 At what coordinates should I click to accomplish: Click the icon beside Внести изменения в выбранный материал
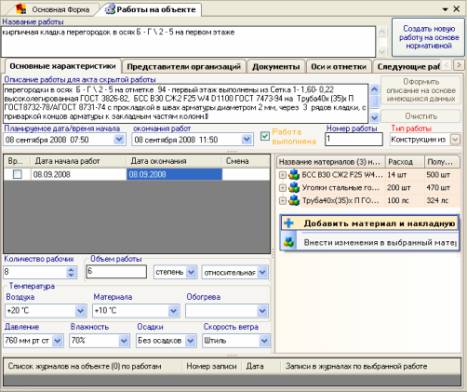coord(289,242)
